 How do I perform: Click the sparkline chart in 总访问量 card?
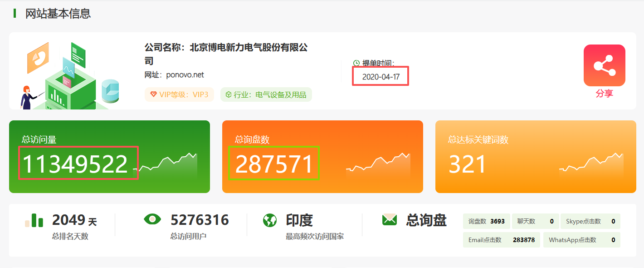pos(166,165)
